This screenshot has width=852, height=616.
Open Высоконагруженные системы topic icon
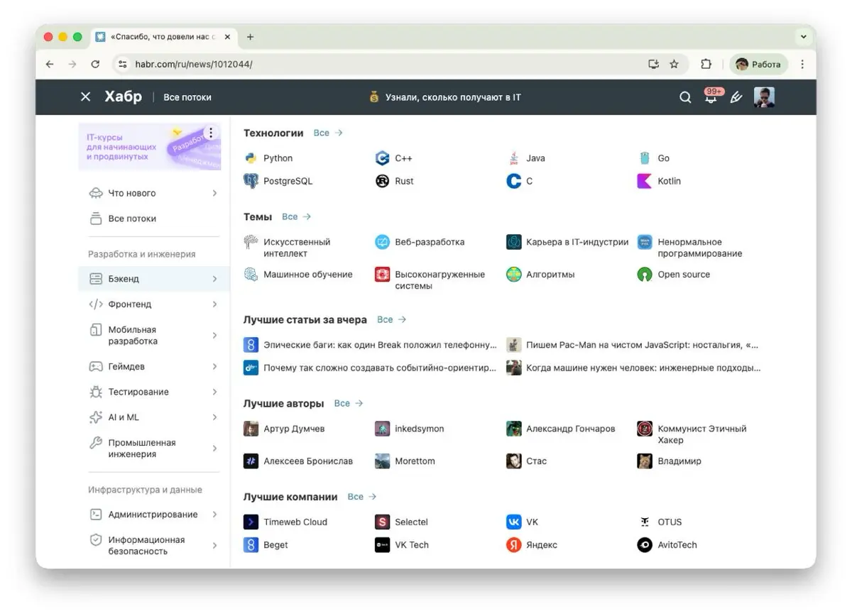point(382,275)
